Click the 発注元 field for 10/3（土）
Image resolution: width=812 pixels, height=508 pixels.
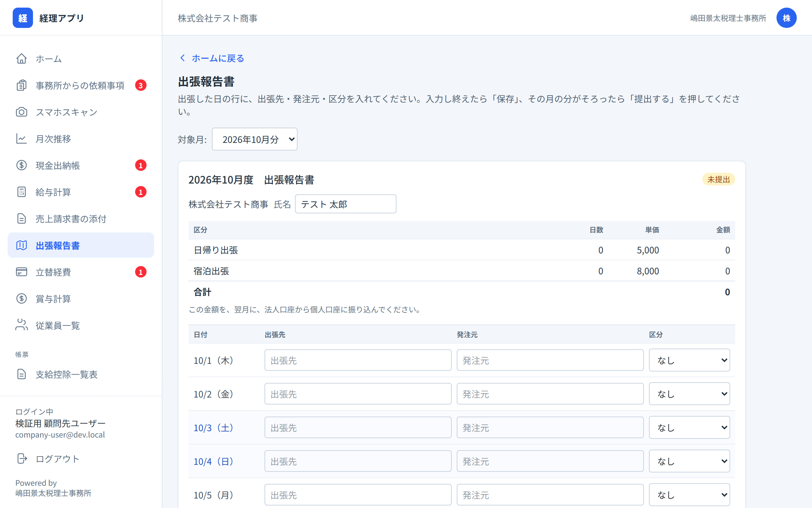tap(550, 427)
